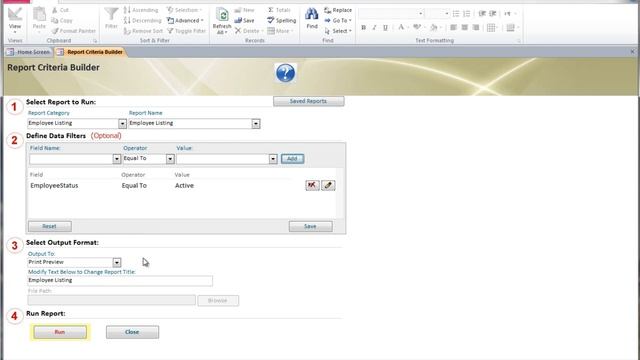Sort Ascending
The image size is (640, 360).
[141, 10]
